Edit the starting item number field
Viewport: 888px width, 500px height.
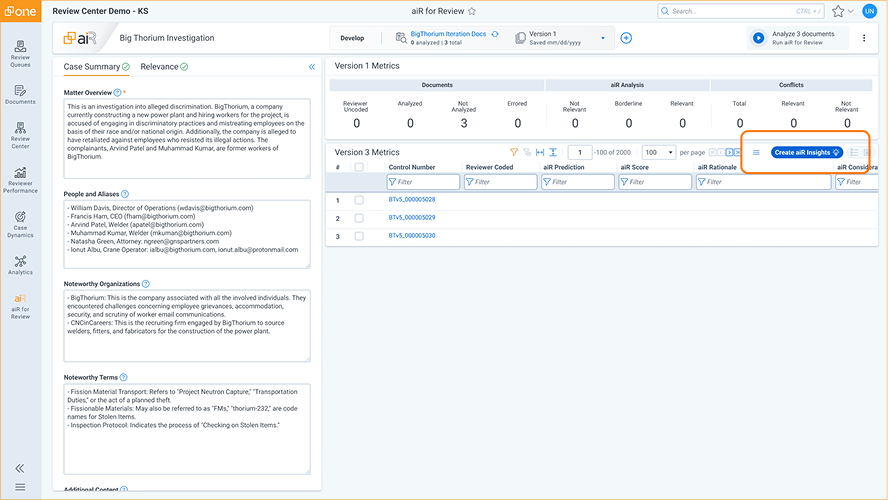580,152
